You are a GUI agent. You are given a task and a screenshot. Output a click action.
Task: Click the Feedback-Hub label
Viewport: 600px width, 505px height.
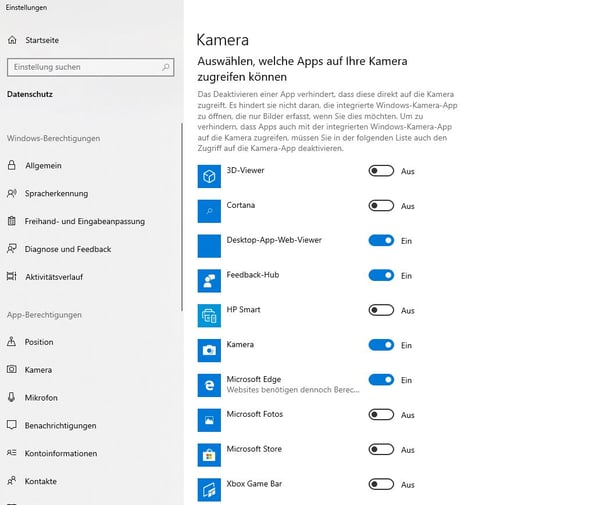pos(253,275)
